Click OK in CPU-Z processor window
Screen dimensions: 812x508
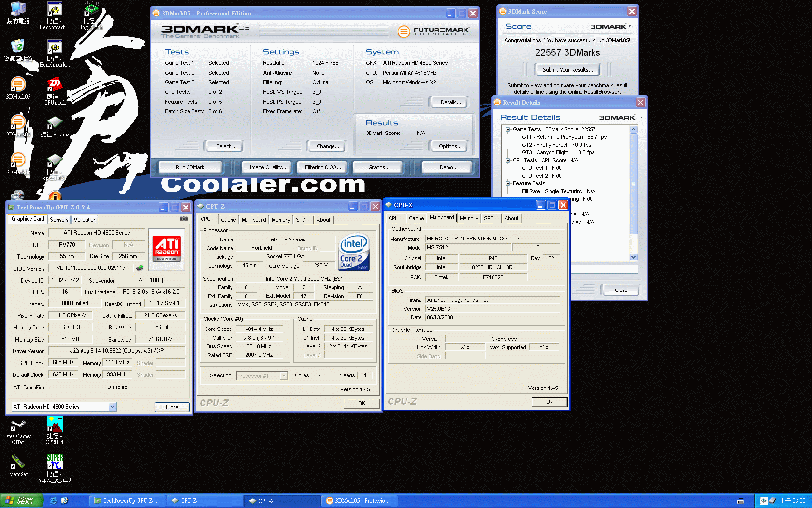pyautogui.click(x=362, y=403)
